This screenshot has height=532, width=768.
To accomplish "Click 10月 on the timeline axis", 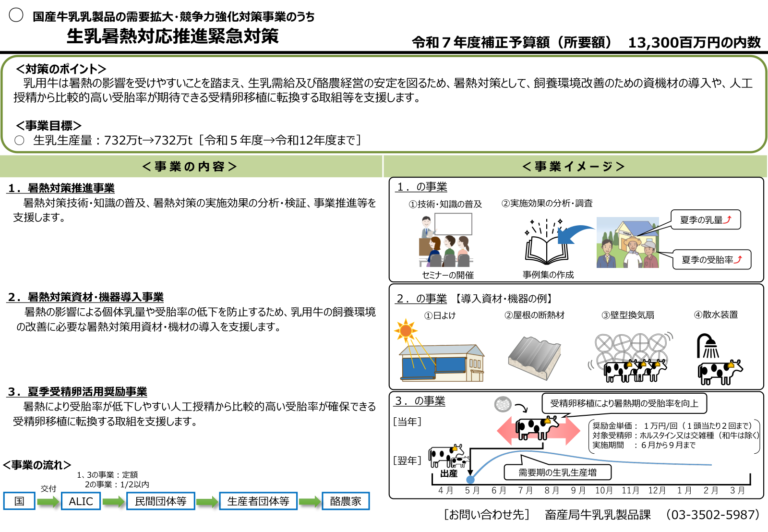I will (604, 490).
